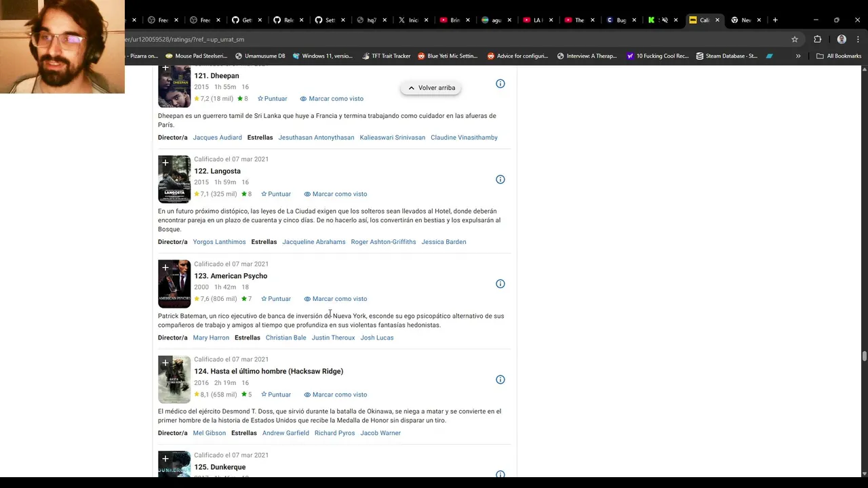Click the American Psycho poster thumbnail
The image size is (868, 488).
(174, 285)
